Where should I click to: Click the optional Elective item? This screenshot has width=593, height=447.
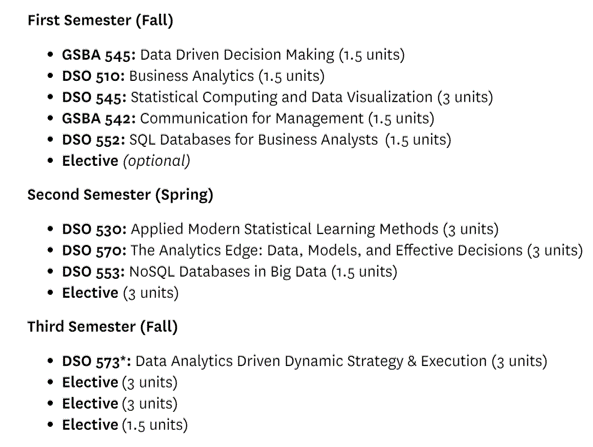126,161
